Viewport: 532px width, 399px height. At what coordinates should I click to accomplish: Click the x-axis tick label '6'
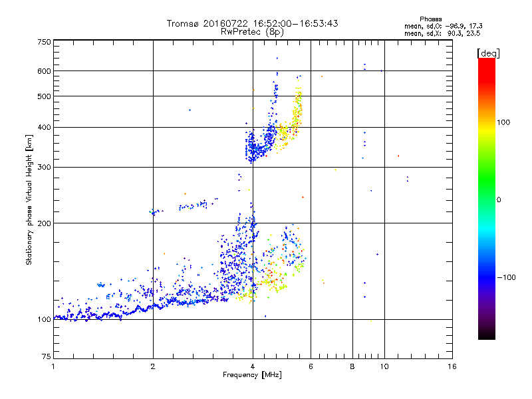pyautogui.click(x=311, y=366)
